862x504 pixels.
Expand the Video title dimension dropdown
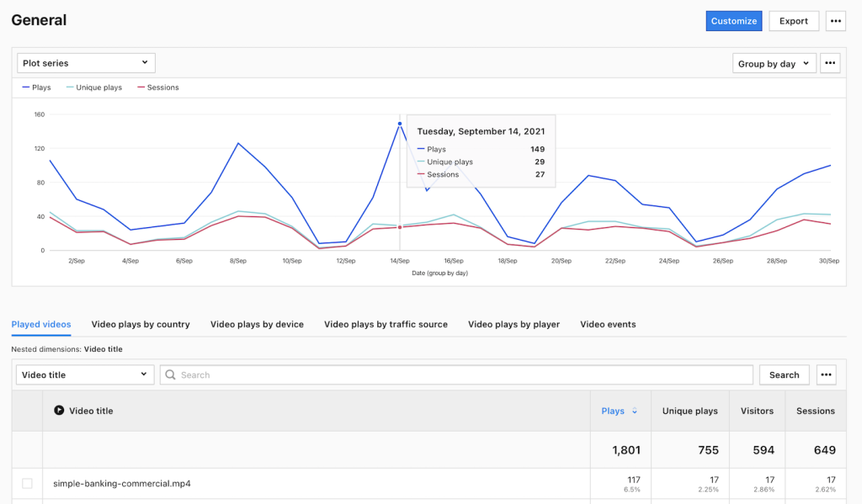[85, 374]
